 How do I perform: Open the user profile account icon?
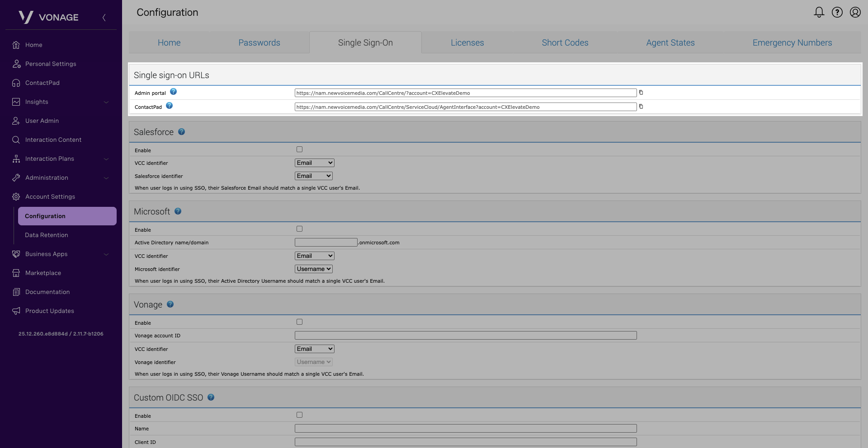tap(855, 12)
